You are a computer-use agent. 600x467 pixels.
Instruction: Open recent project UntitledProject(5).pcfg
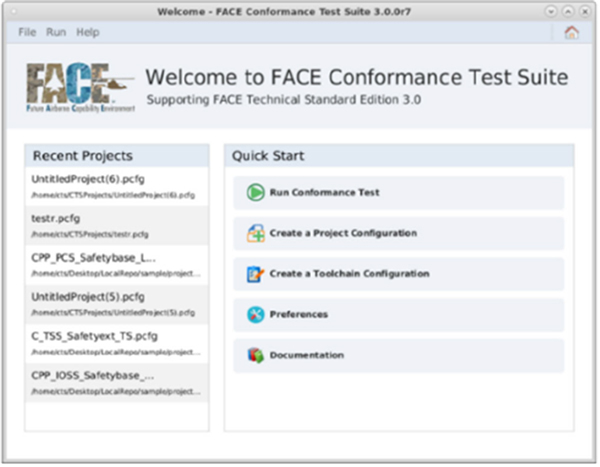88,297
